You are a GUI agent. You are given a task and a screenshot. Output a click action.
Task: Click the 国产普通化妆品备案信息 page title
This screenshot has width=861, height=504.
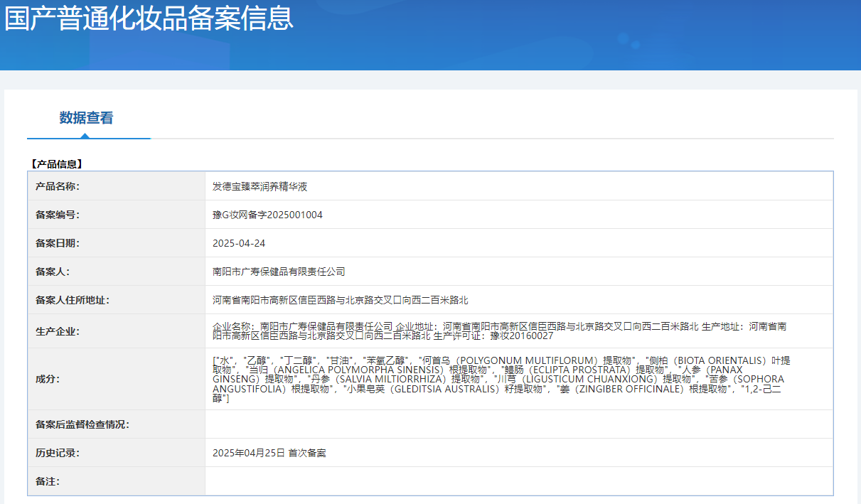coord(149,18)
